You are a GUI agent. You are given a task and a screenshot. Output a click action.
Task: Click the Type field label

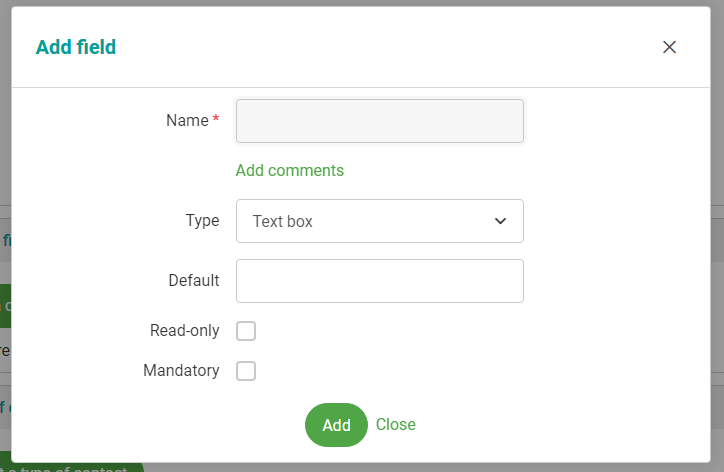pyautogui.click(x=202, y=220)
